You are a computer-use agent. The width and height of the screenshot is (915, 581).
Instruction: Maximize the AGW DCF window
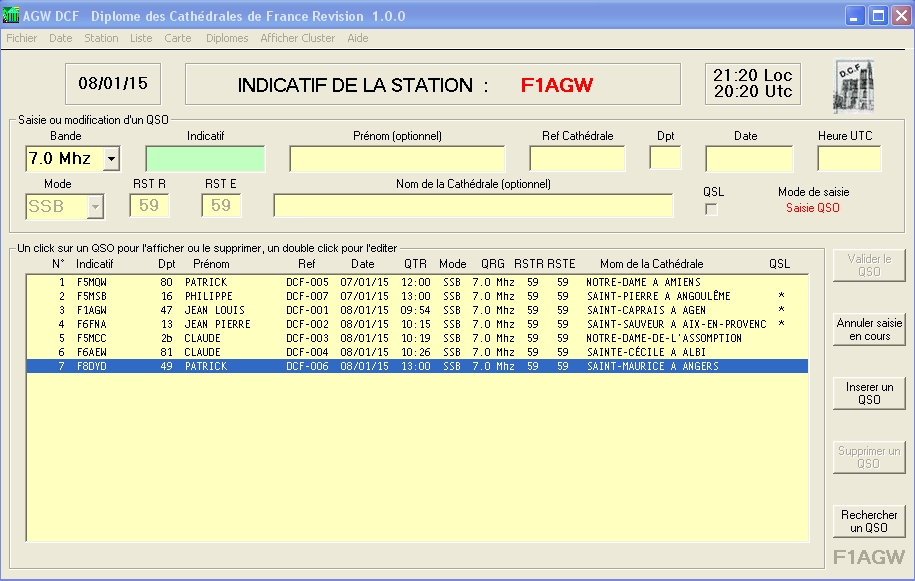tap(878, 16)
